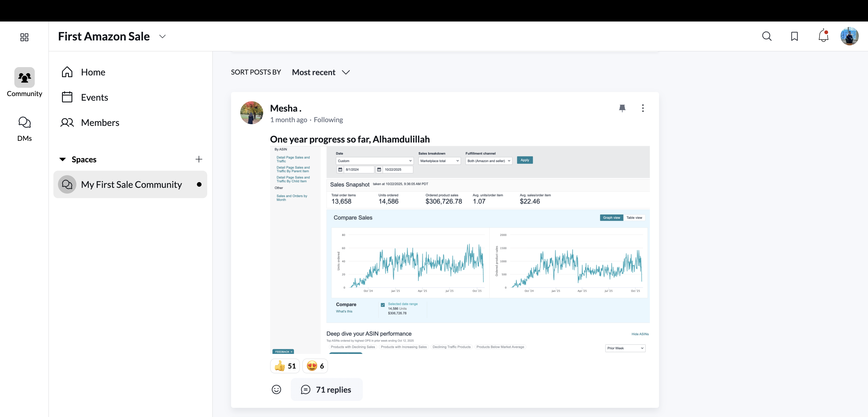The height and width of the screenshot is (417, 868).
Task: Click the Mesha author name
Action: pos(285,108)
